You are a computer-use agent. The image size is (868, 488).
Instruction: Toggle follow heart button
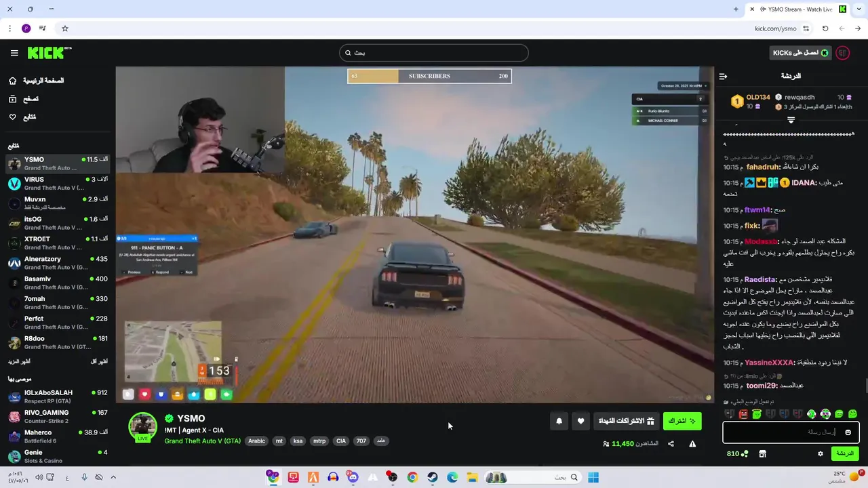(x=580, y=421)
